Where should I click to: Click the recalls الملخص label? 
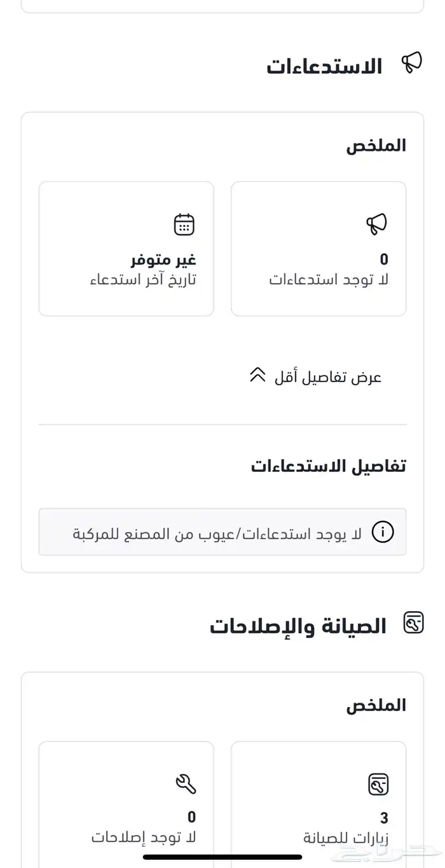pyautogui.click(x=376, y=146)
